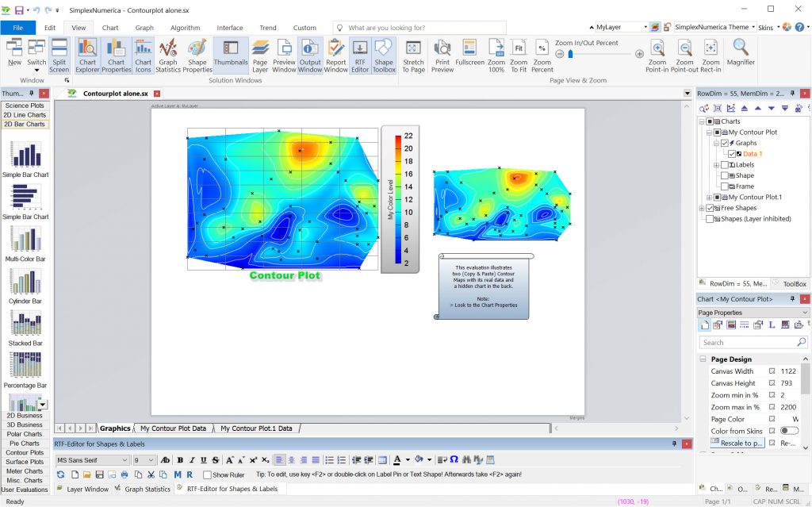Open the Algorithm ribbon tab
The height and width of the screenshot is (507, 812).
(185, 28)
